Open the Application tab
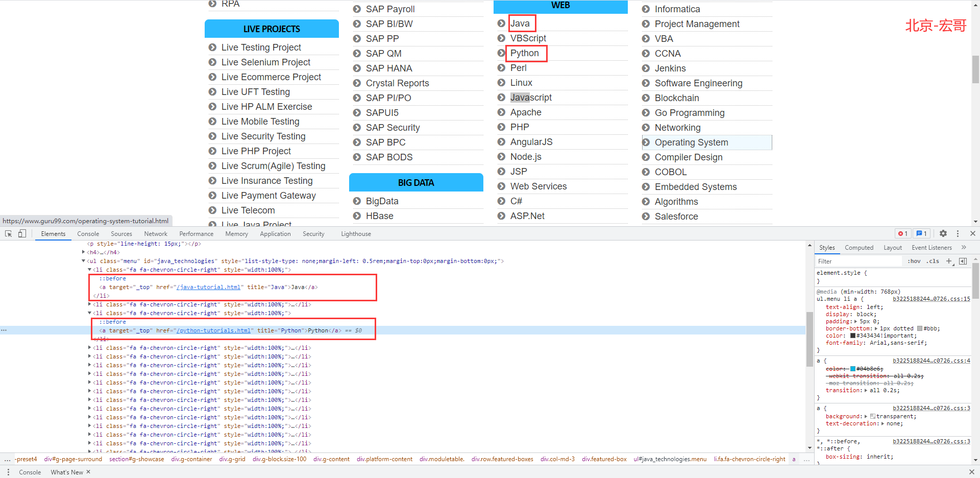Screen dimensions: 980x478 click(x=275, y=234)
